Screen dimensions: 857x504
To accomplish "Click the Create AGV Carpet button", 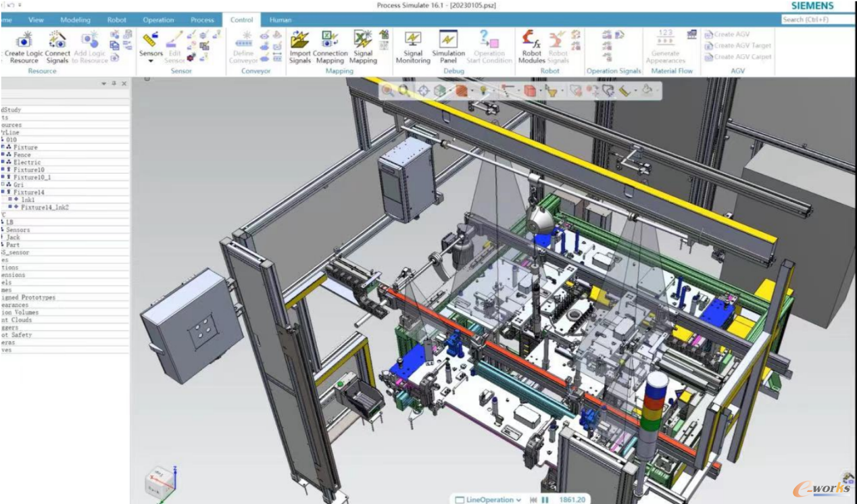I will (x=738, y=57).
